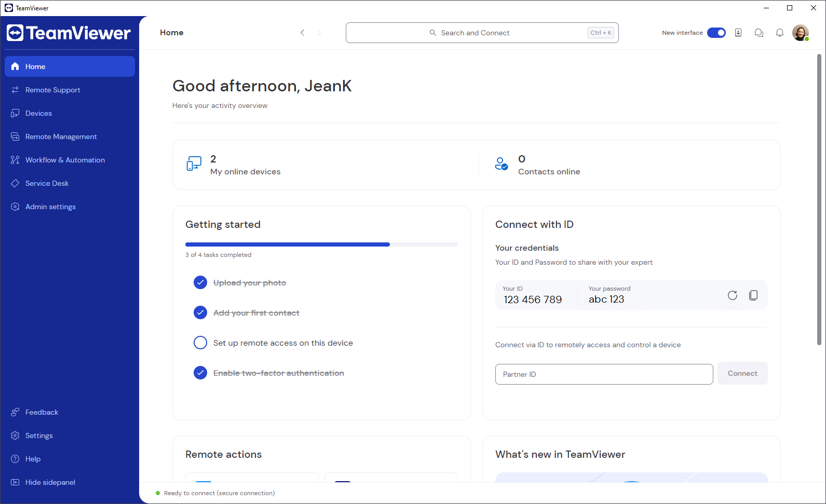Click the Partner ID input field

coord(604,374)
